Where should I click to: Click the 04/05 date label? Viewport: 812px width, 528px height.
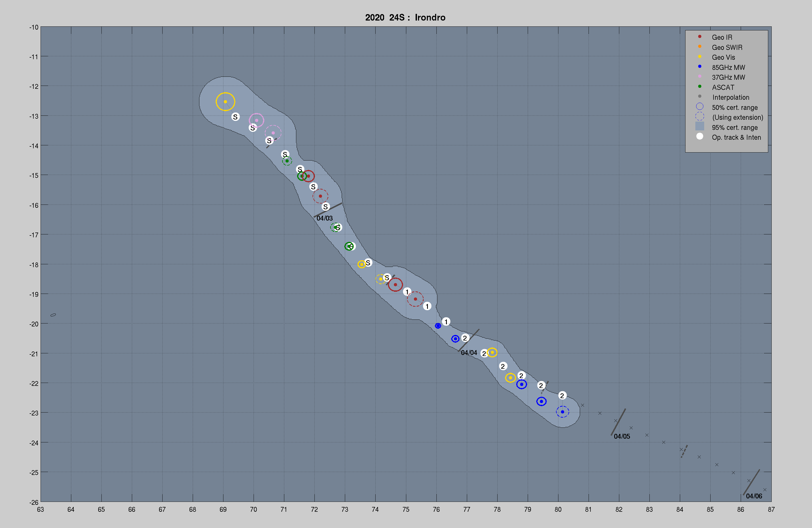click(622, 436)
